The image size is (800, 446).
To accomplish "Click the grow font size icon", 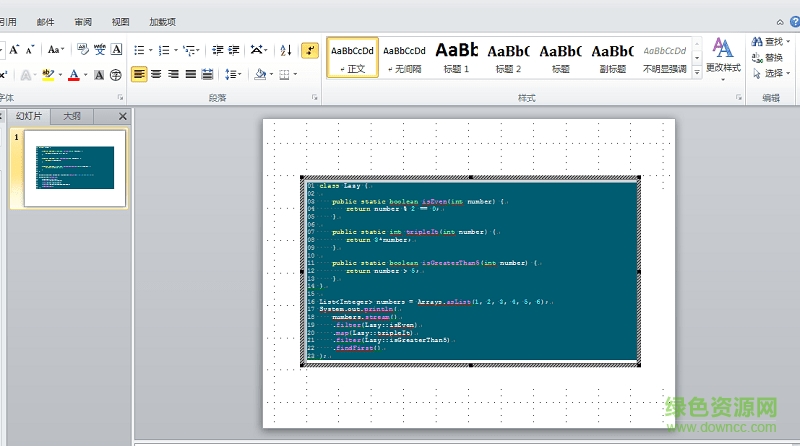I will [x=15, y=49].
